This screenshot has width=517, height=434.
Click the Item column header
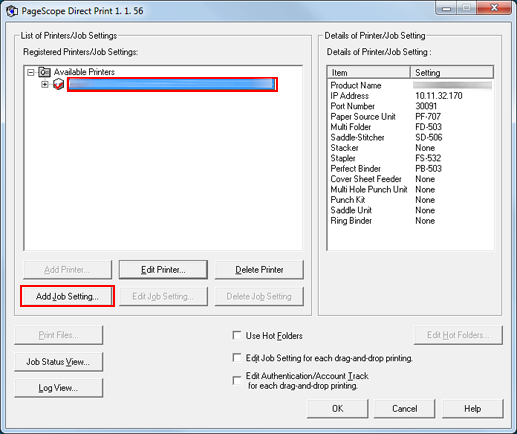click(x=369, y=72)
